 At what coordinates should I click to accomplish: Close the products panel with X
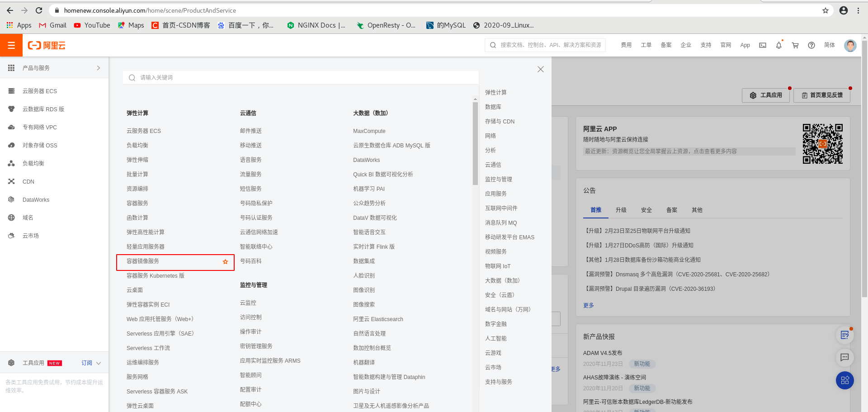tap(541, 69)
